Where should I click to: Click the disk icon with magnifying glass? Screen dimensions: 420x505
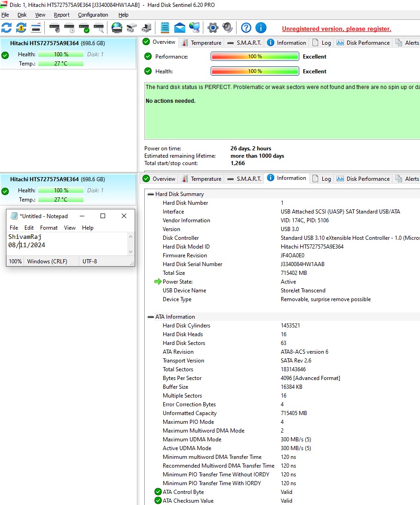[99, 28]
